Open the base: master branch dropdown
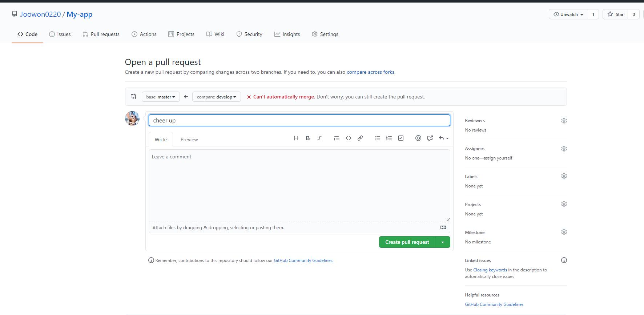The width and height of the screenshot is (644, 315). pyautogui.click(x=161, y=97)
